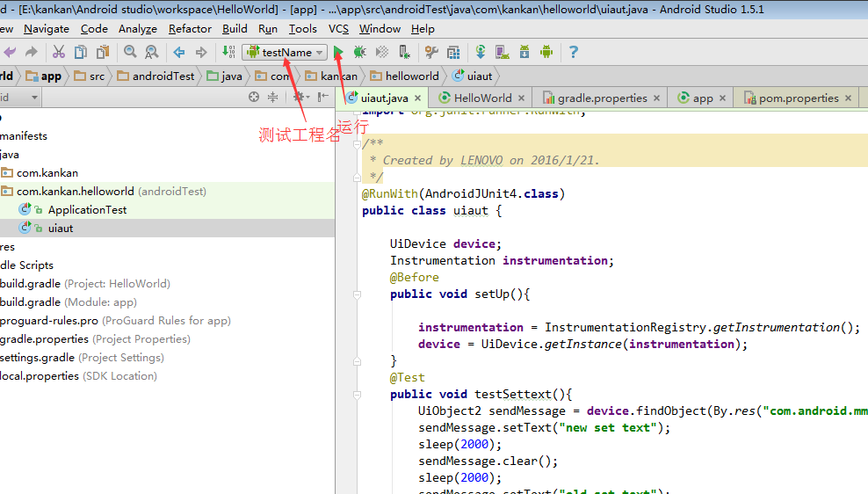
Task: Open project view type dropdown arrow
Action: (34, 98)
